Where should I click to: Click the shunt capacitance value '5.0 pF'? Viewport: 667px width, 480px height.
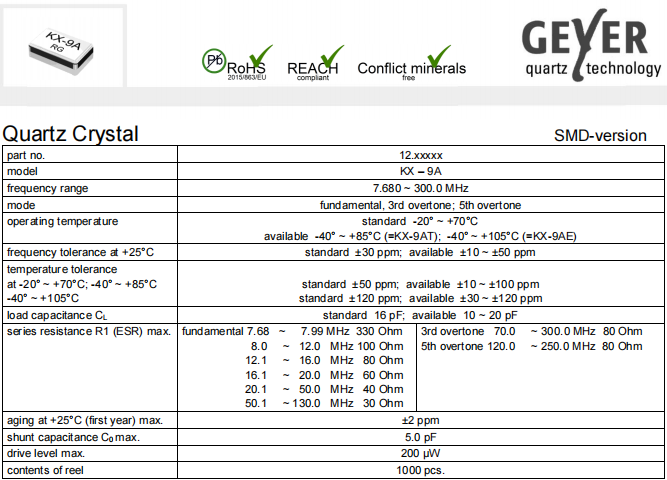click(x=421, y=437)
